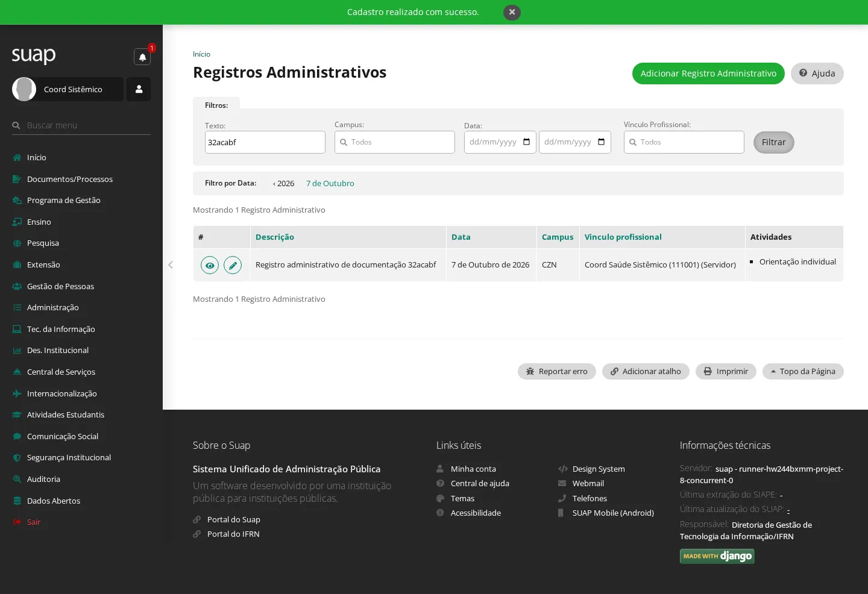Open calendar picker of first date field
This screenshot has width=868, height=594.
point(526,142)
